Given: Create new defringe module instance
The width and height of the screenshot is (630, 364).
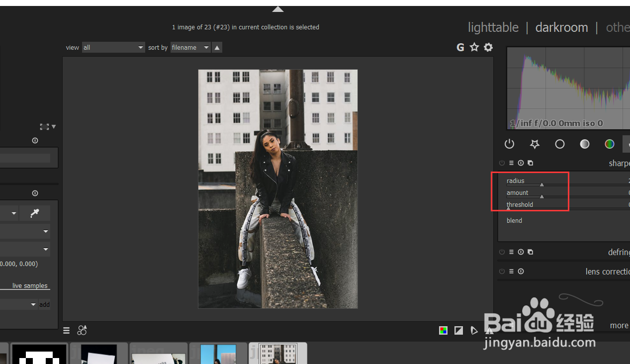Looking at the screenshot, I should point(530,252).
